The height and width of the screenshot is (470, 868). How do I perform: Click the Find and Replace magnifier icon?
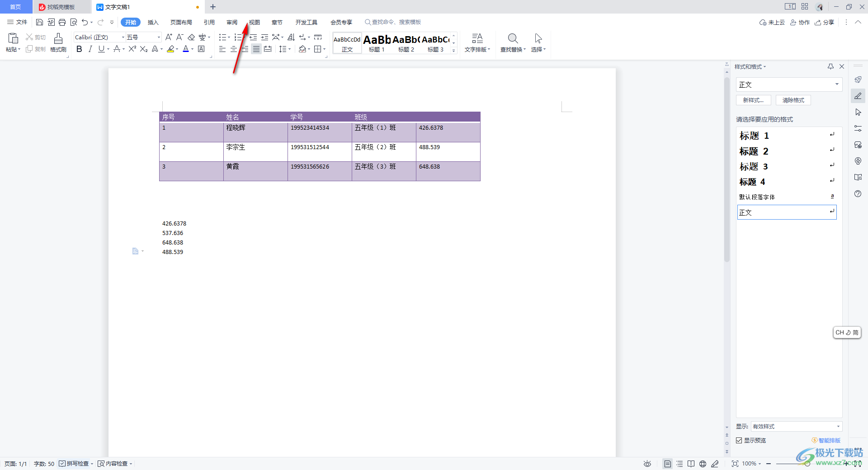(513, 38)
